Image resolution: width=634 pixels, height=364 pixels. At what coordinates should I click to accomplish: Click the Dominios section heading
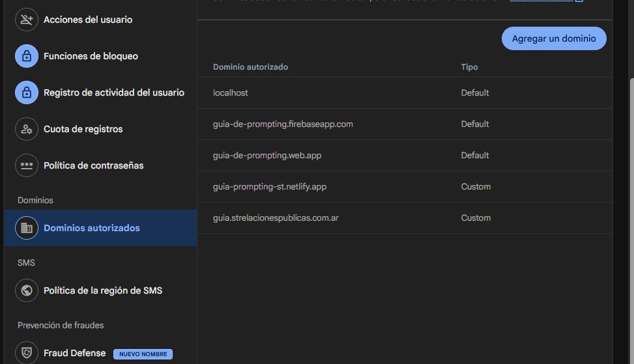pyautogui.click(x=35, y=201)
